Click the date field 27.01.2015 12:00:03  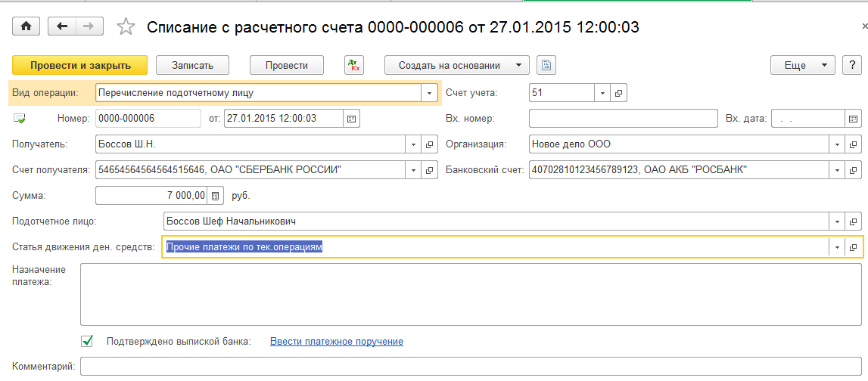point(285,119)
